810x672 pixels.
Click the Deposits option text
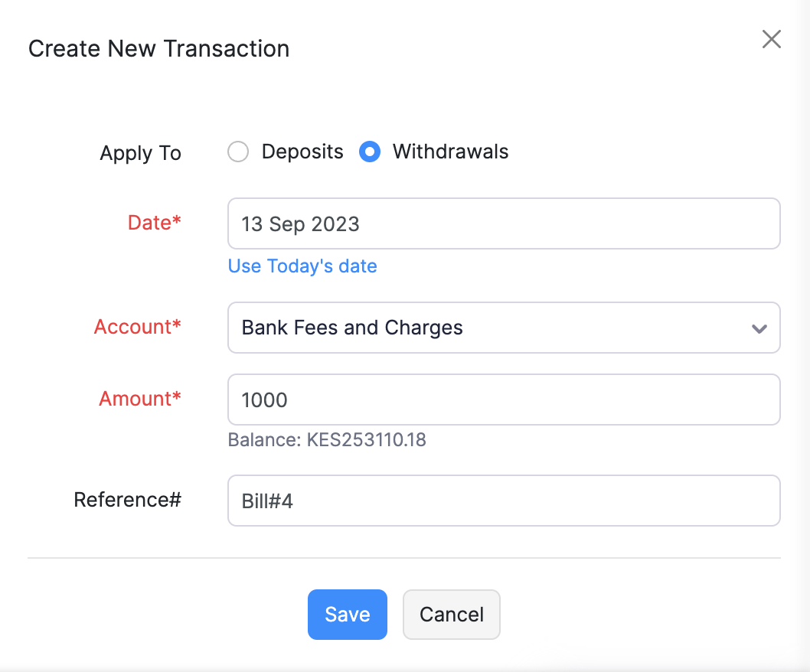point(302,152)
